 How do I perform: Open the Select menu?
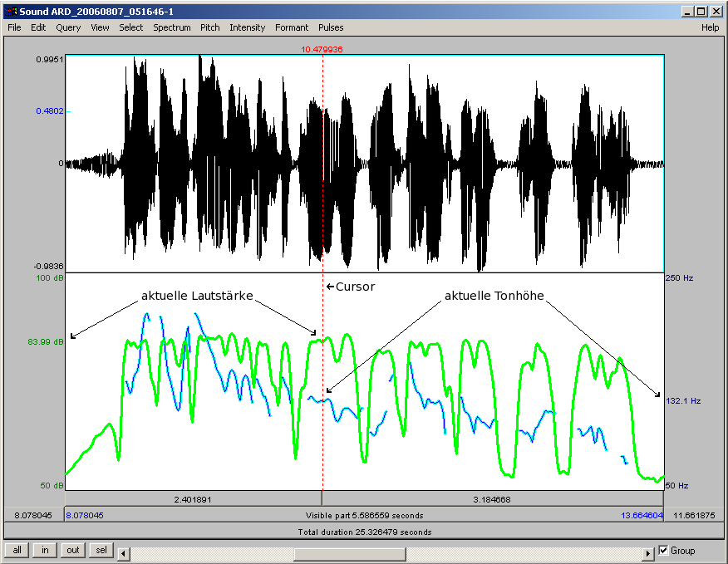(x=131, y=27)
